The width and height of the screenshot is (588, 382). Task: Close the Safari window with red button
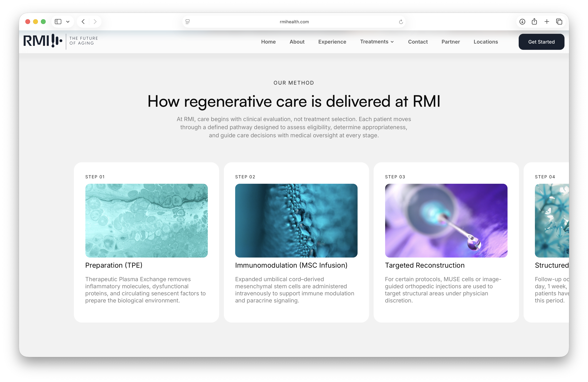tap(28, 22)
